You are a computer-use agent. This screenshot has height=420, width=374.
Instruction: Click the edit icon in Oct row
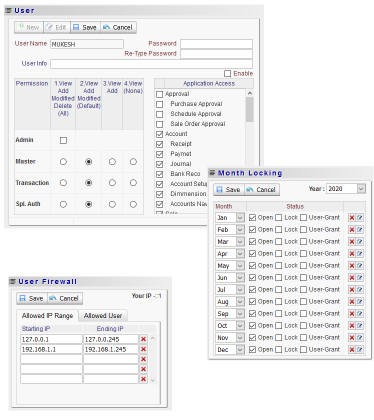pos(359,326)
